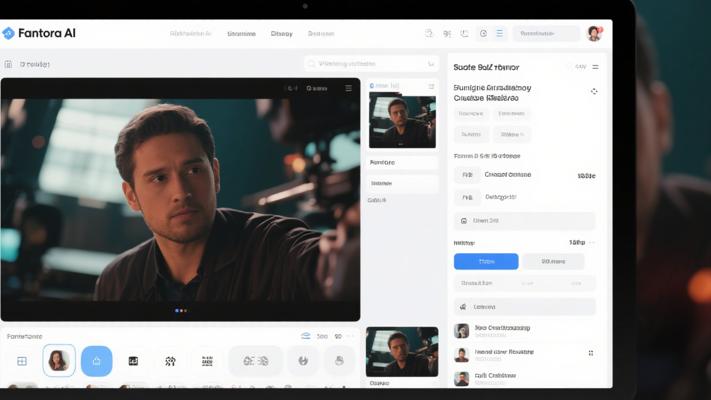
Task: Click the dotted grid icon in the bottom toolbar
Action: [x=205, y=361]
